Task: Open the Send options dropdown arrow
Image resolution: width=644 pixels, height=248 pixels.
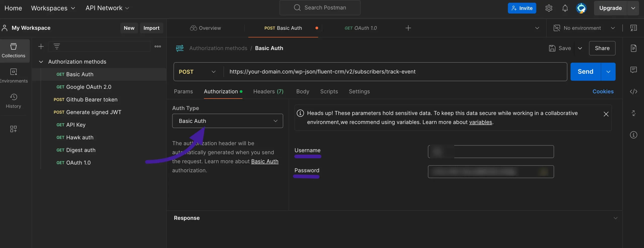Action: coord(608,72)
